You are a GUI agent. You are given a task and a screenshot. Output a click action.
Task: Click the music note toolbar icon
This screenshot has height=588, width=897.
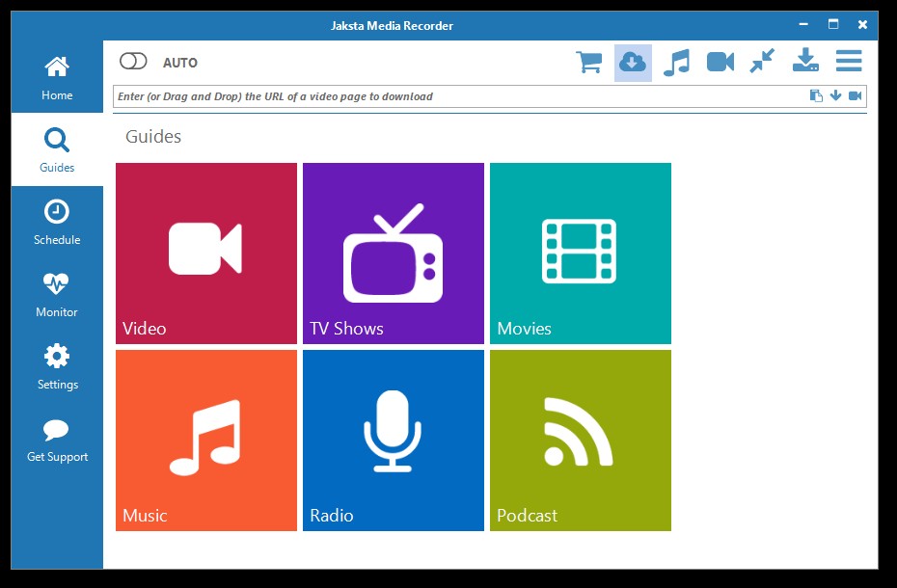(x=676, y=63)
